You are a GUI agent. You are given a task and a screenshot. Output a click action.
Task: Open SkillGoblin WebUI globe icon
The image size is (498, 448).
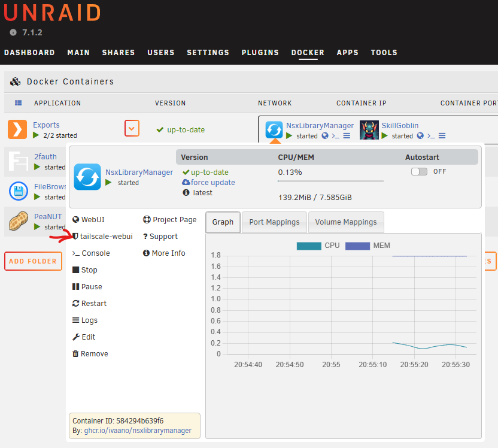pos(420,136)
